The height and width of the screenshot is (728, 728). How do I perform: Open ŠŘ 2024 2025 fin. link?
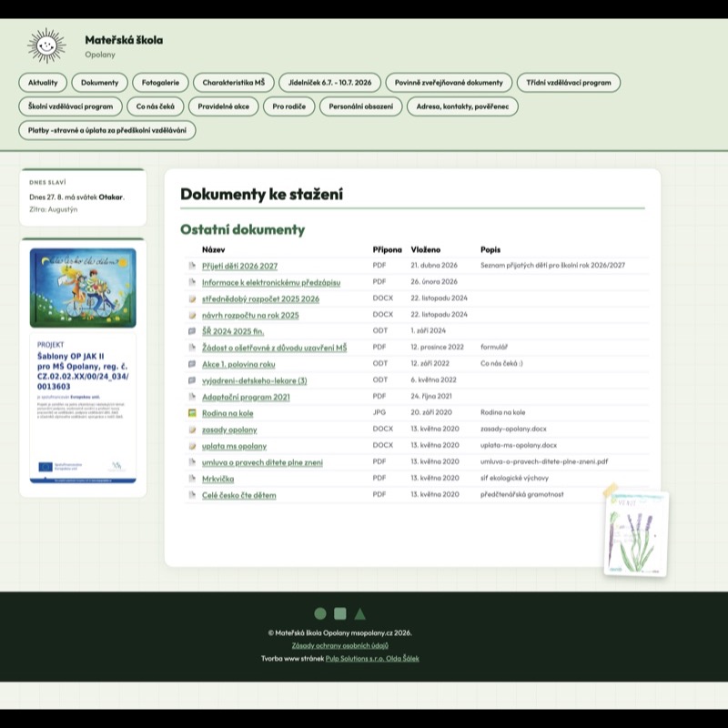click(x=233, y=331)
